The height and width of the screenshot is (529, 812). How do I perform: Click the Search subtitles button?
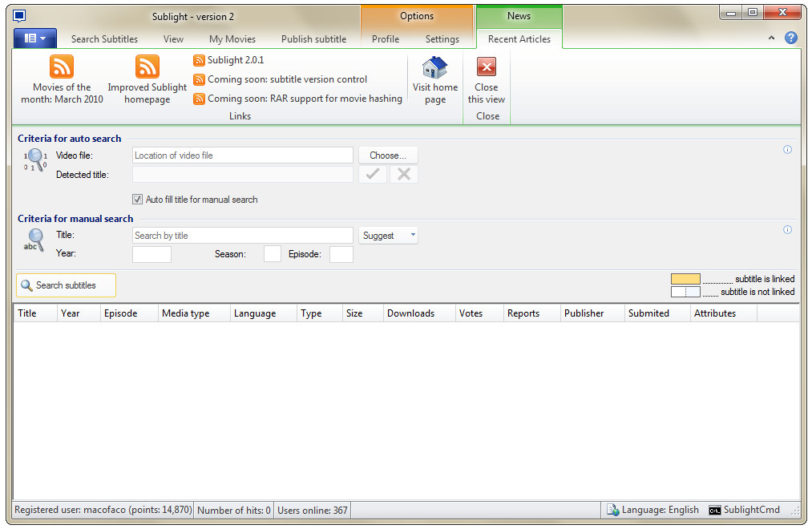pyautogui.click(x=66, y=285)
